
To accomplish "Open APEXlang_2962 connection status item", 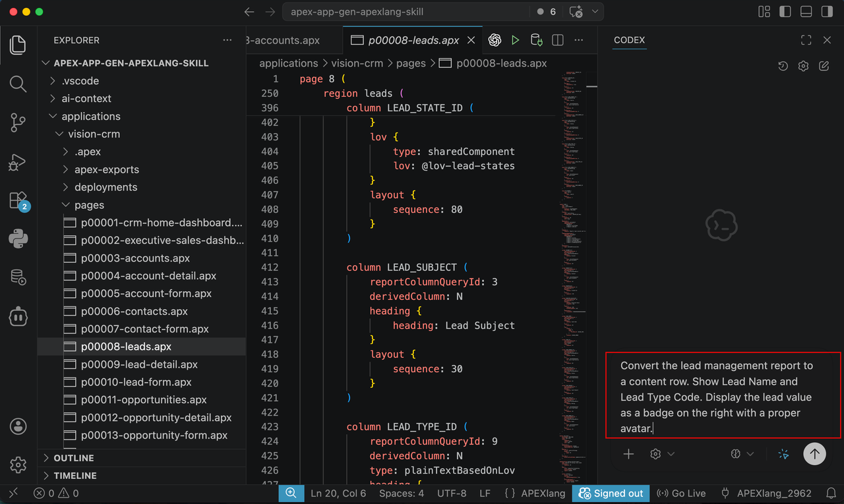I will point(766,493).
